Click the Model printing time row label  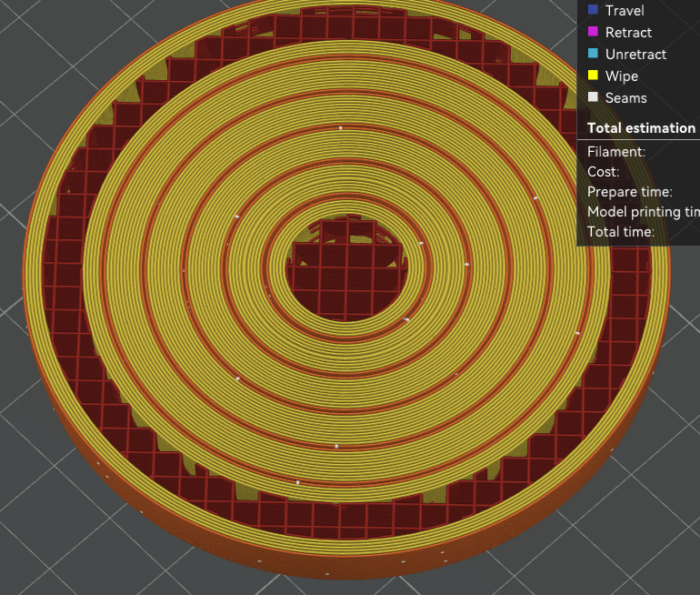pyautogui.click(x=644, y=212)
